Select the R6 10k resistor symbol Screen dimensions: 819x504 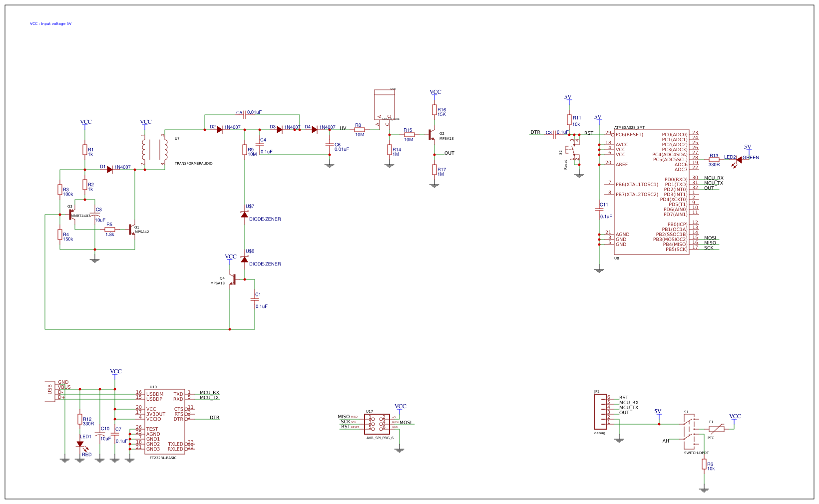(x=704, y=464)
